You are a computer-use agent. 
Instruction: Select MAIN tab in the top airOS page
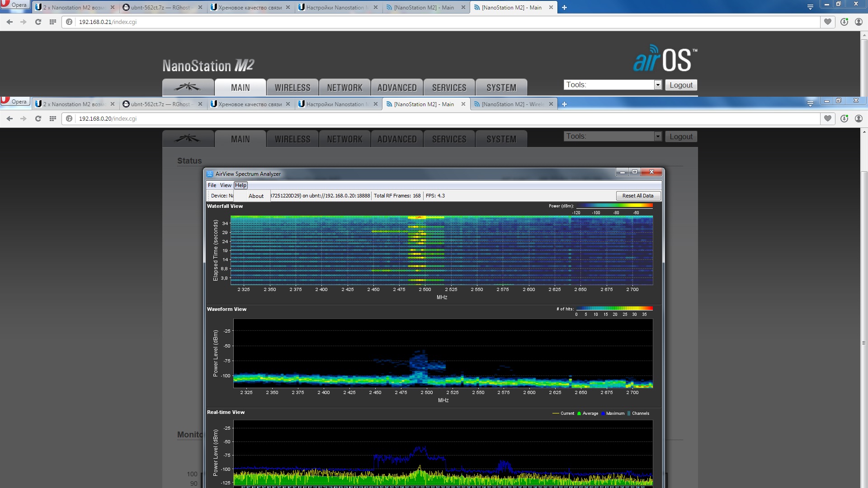[x=240, y=88]
